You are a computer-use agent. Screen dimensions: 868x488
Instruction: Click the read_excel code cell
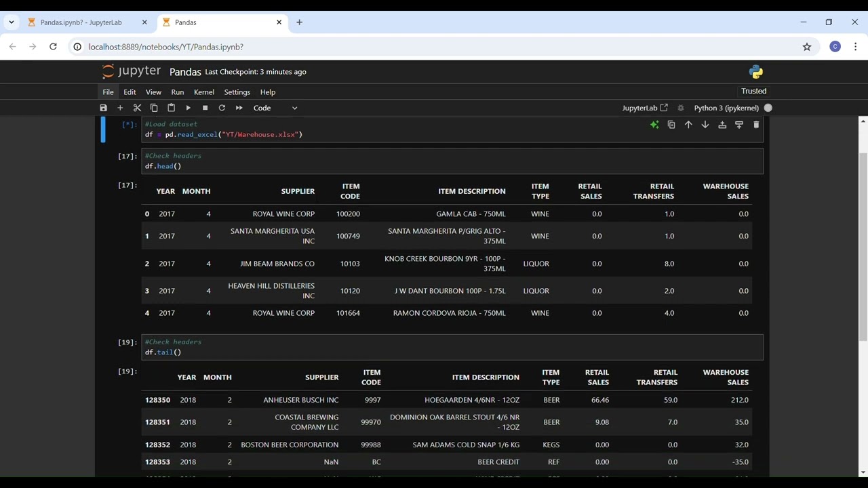tap(452, 129)
